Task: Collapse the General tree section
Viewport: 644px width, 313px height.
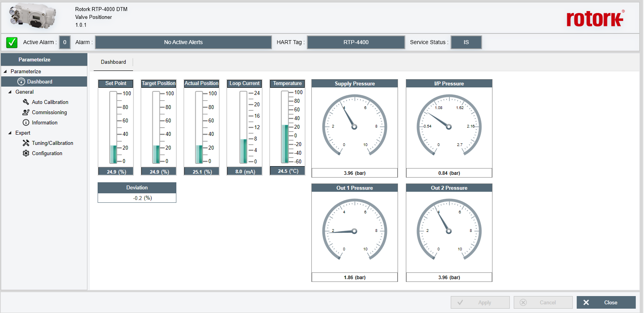Action: [10, 92]
